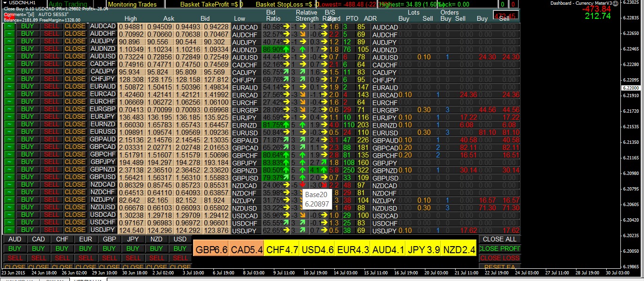Click the red 0 counter box at top

(514, 4)
